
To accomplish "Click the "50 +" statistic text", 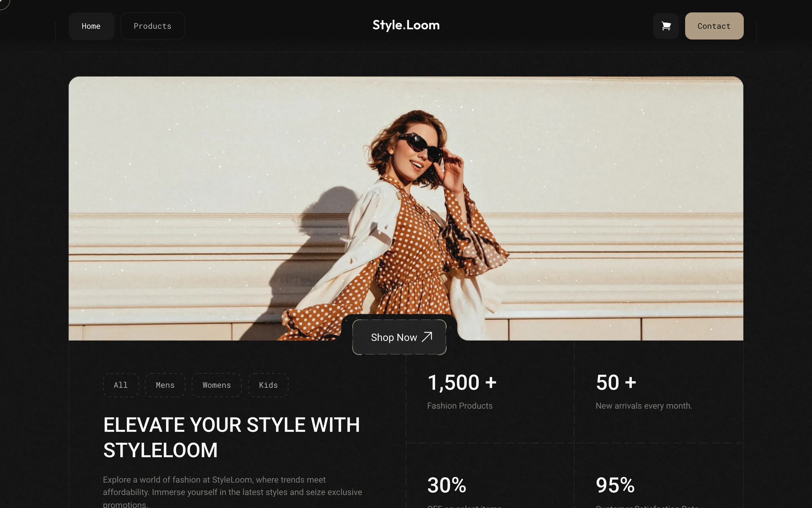I will (616, 382).
